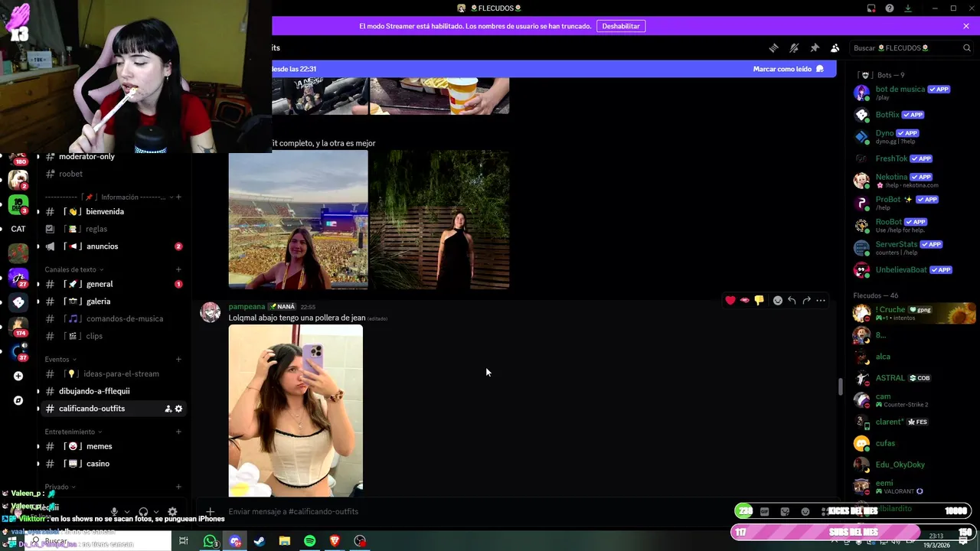Viewport: 980px width, 551px height.
Task: React with the thumbs down emoji
Action: point(759,300)
